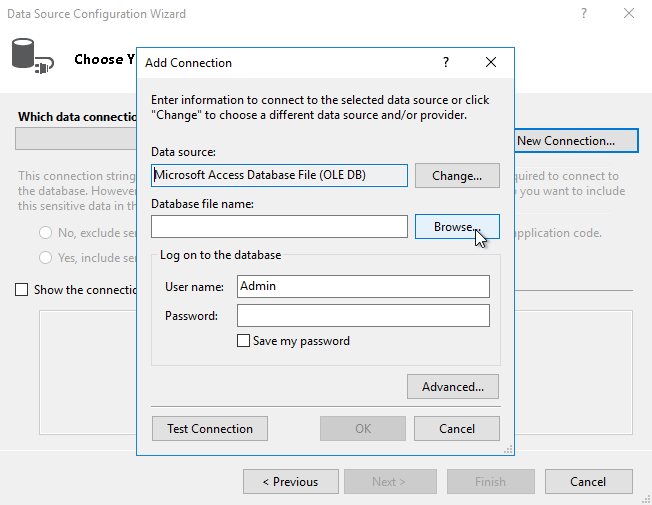
Task: Close the Add Connection dialog
Action: point(491,62)
